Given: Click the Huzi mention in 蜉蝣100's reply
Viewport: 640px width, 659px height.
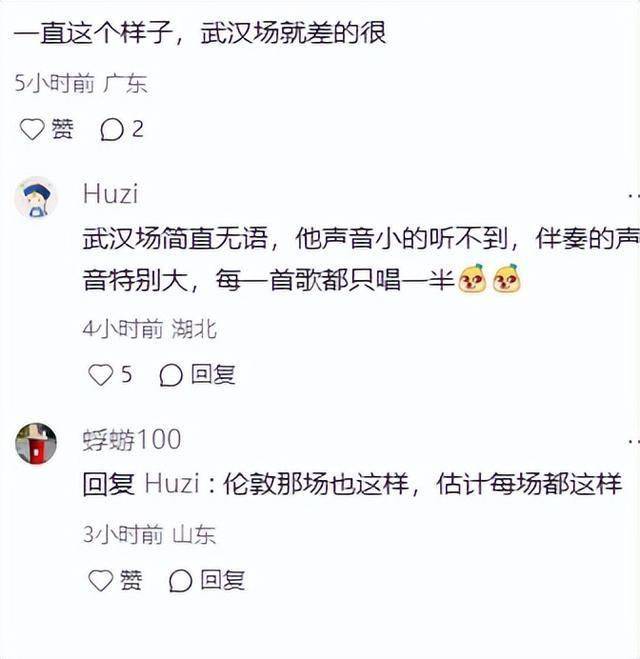Looking at the screenshot, I should click(172, 484).
